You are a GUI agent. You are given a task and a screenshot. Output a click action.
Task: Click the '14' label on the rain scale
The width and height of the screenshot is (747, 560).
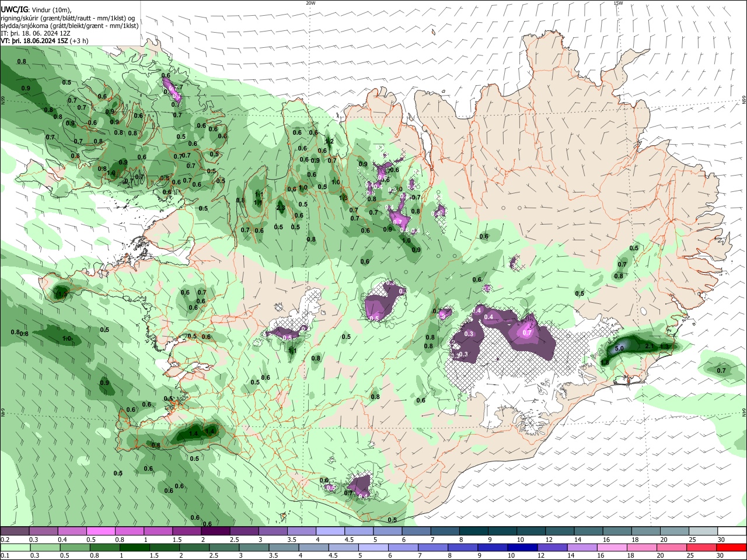571,555
